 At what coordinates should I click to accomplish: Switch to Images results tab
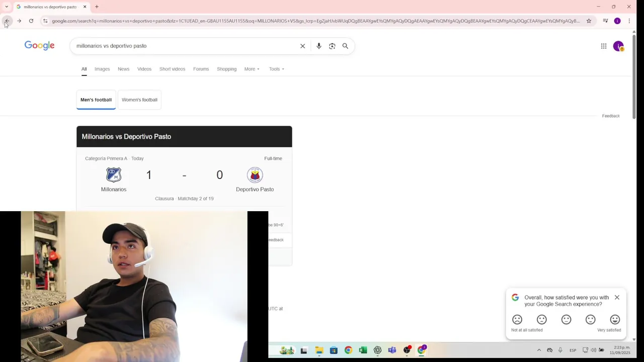102,69
